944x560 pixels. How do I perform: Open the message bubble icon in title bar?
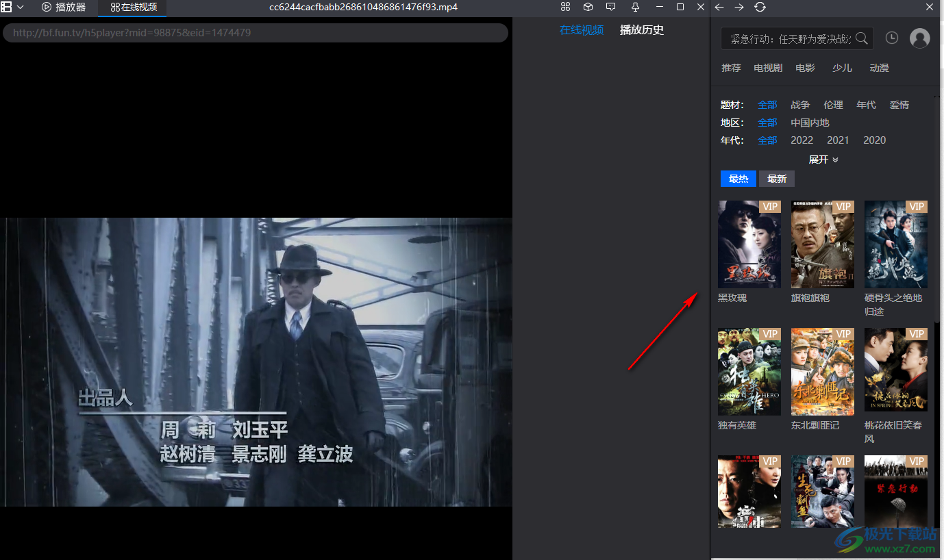[x=611, y=7]
